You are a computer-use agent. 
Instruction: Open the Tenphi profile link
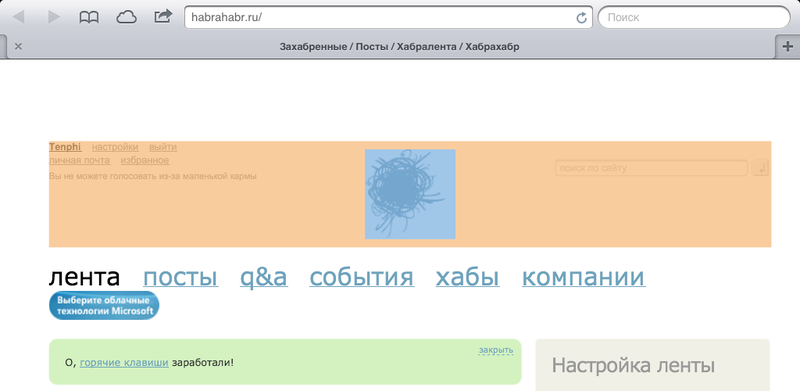[65, 147]
